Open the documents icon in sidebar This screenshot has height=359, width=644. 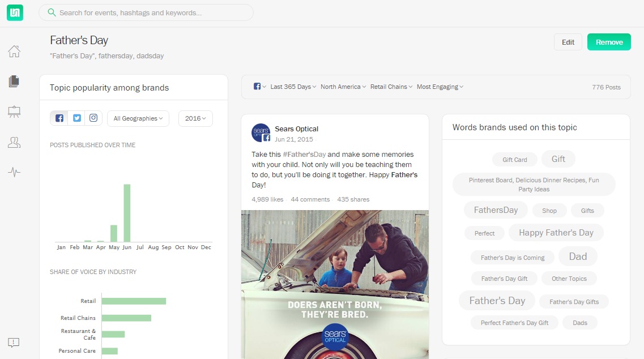(14, 82)
